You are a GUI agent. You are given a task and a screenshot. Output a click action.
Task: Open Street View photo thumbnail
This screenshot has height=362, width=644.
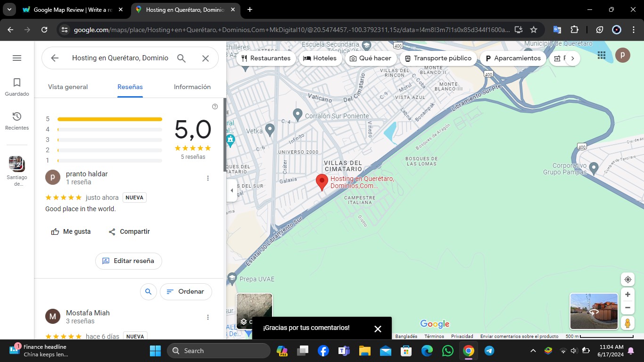(594, 311)
